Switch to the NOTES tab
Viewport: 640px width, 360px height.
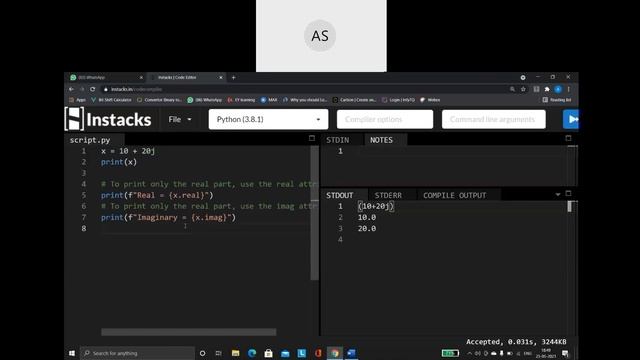(381, 140)
